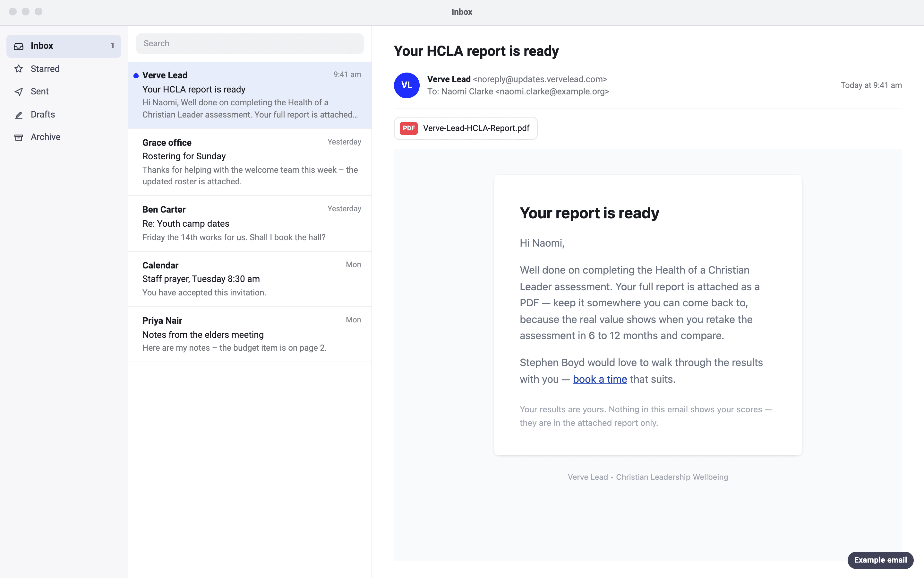Open the Starred folder
Screen dimensions: 924x578
[x=64, y=69]
